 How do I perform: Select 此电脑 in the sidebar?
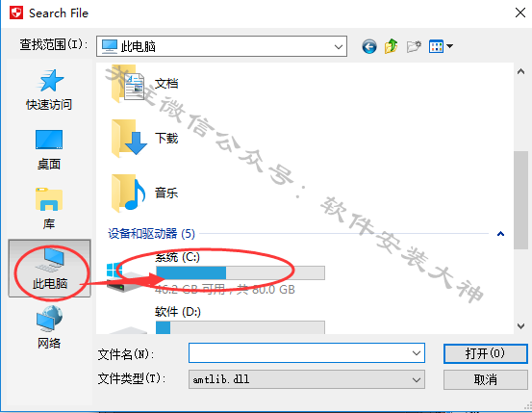pyautogui.click(x=49, y=269)
